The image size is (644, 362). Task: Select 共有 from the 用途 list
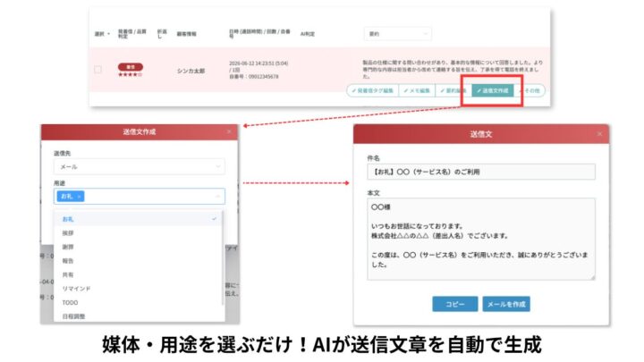point(139,275)
